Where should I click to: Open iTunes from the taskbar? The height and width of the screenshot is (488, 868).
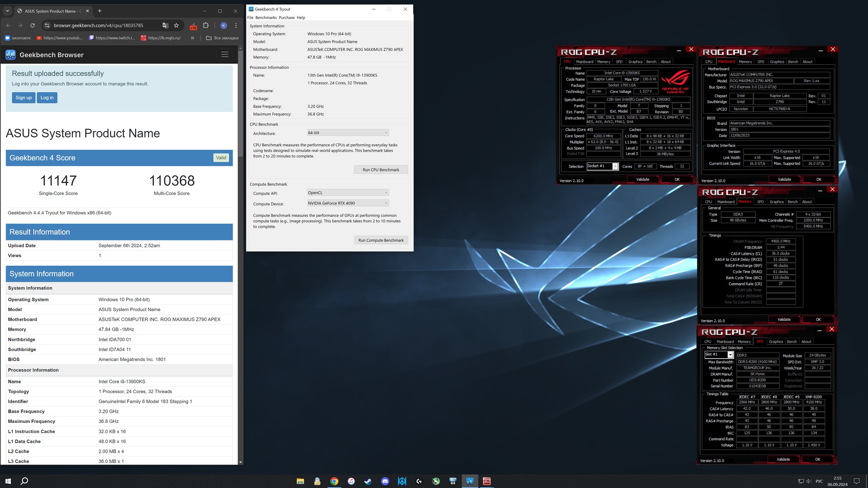351,481
